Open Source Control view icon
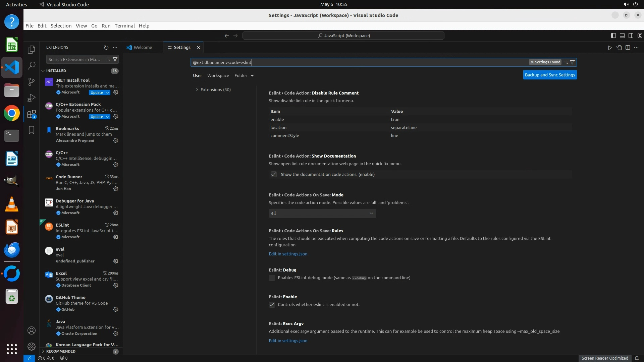 [x=32, y=82]
